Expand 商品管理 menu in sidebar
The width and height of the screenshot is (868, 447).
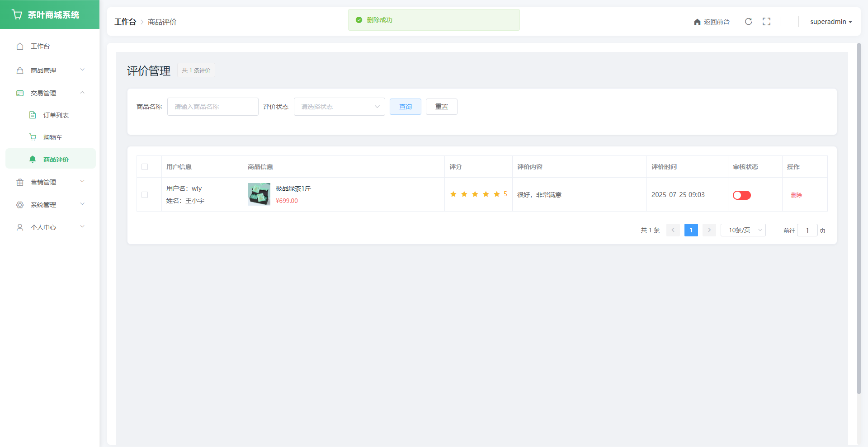tap(50, 71)
